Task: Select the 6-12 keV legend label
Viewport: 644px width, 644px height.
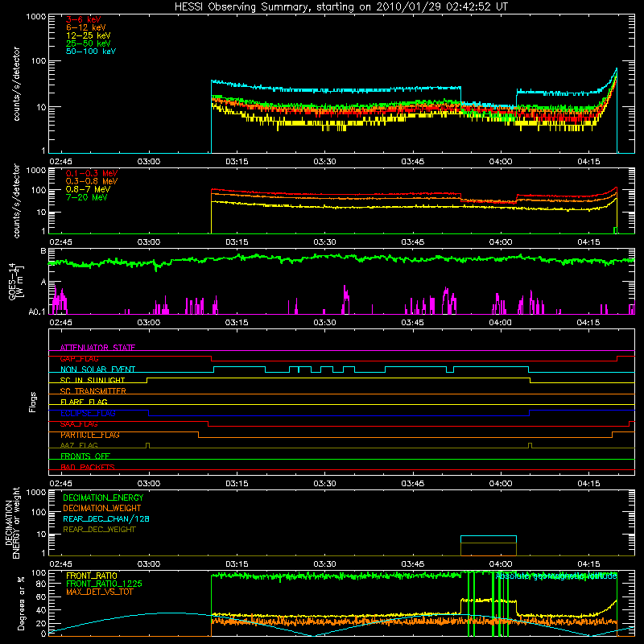Action: [x=85, y=27]
